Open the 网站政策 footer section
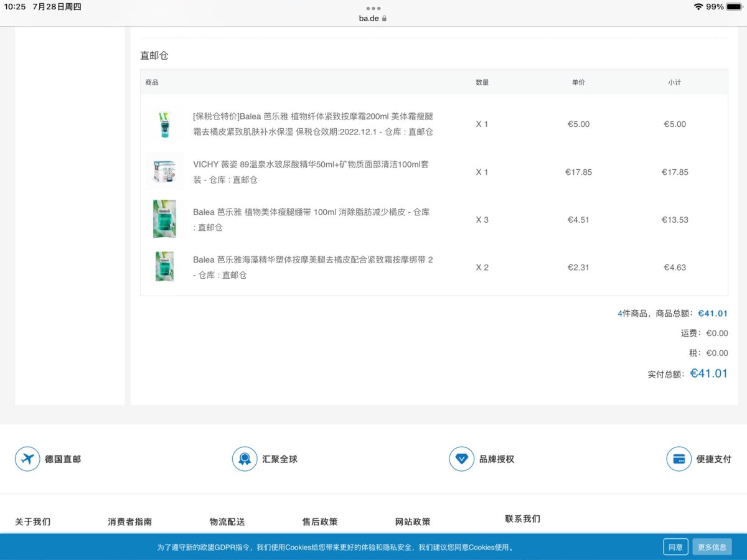747x560 pixels. (413, 522)
